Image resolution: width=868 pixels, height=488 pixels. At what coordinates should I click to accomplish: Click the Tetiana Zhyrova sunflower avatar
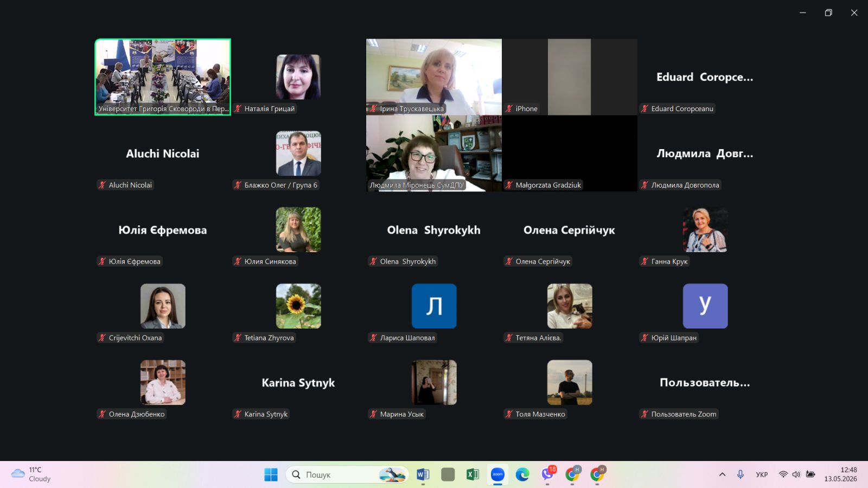[x=298, y=306]
